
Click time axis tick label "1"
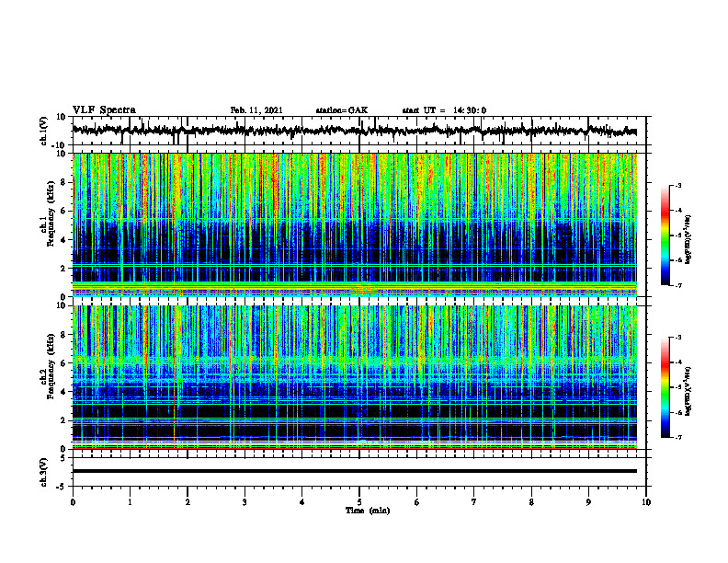[130, 502]
